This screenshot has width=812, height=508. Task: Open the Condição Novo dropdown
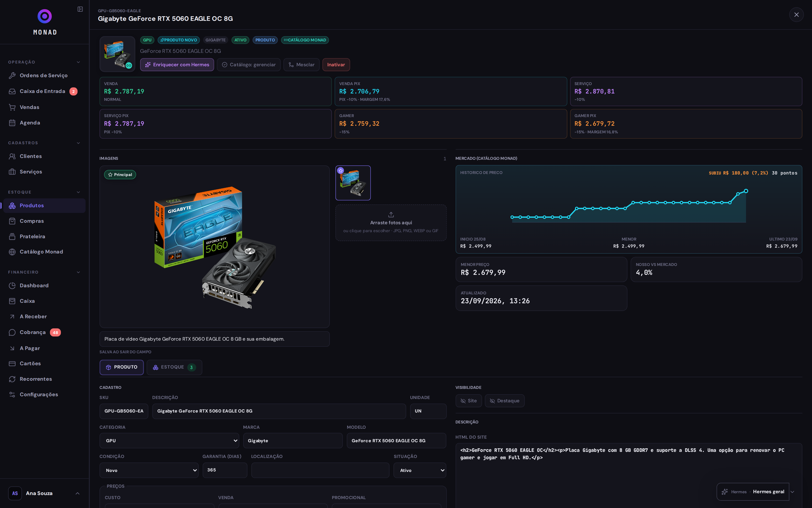pyautogui.click(x=149, y=470)
